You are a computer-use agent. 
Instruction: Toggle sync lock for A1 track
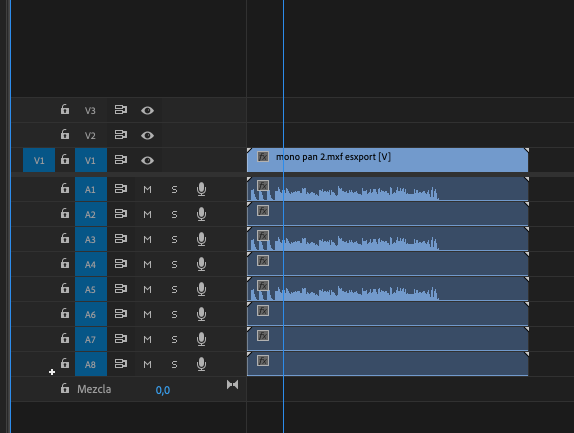(x=121, y=189)
